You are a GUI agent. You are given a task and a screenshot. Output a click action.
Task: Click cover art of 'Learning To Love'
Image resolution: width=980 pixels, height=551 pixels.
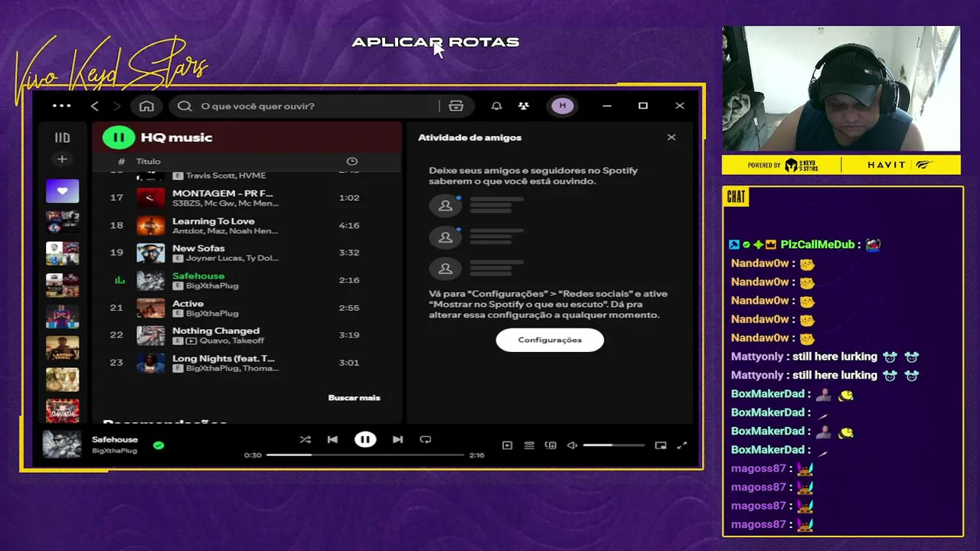click(x=151, y=225)
